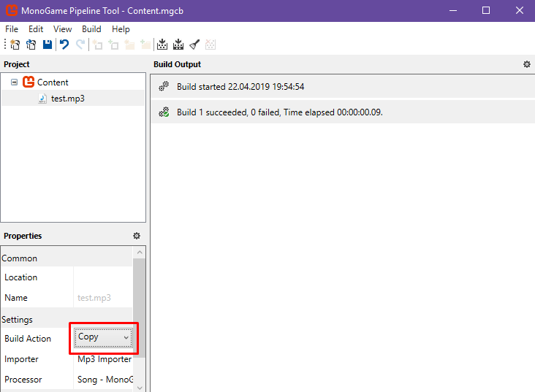The height and width of the screenshot is (392, 535).
Task: Open the Build menu
Action: pos(91,29)
